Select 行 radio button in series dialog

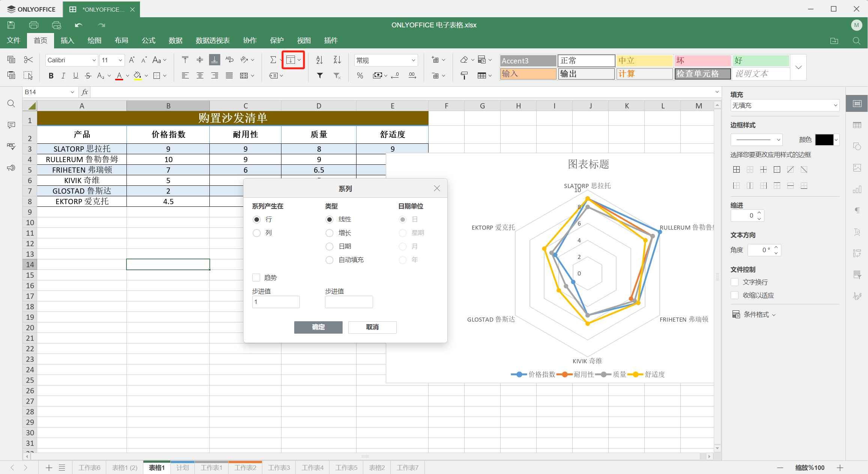[257, 220]
